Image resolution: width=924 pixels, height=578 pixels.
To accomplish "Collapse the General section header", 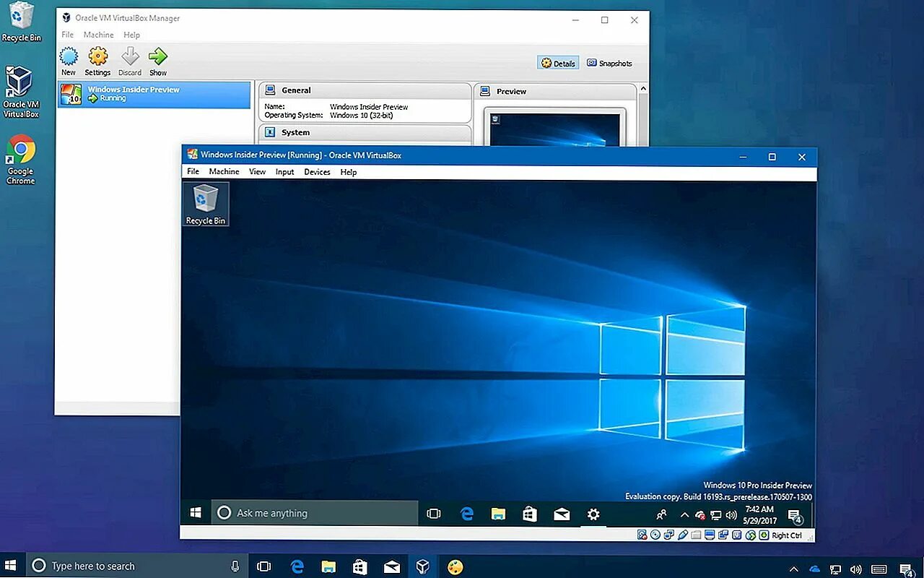I will tap(365, 90).
